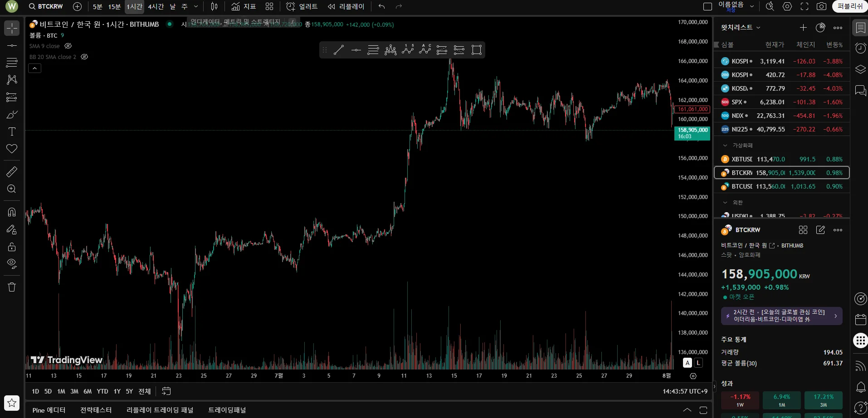Start bar 리플레이 mode
Screen dimensions: 868x418
[x=346, y=6]
